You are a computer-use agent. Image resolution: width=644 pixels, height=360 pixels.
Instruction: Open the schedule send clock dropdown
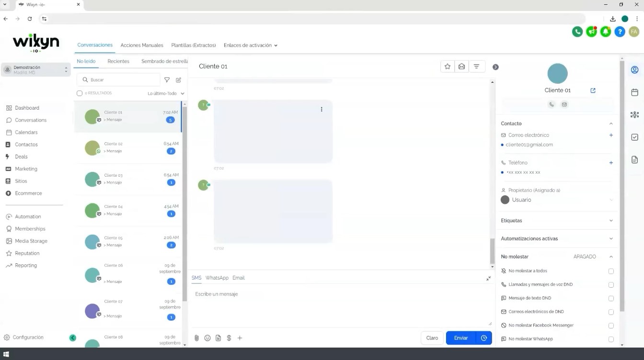pyautogui.click(x=484, y=338)
